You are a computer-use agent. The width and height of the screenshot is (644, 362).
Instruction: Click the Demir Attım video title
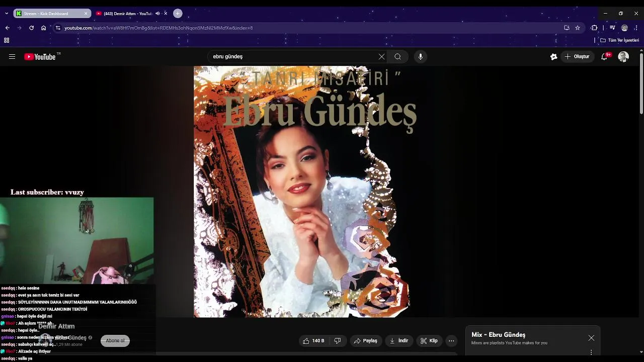click(56, 326)
